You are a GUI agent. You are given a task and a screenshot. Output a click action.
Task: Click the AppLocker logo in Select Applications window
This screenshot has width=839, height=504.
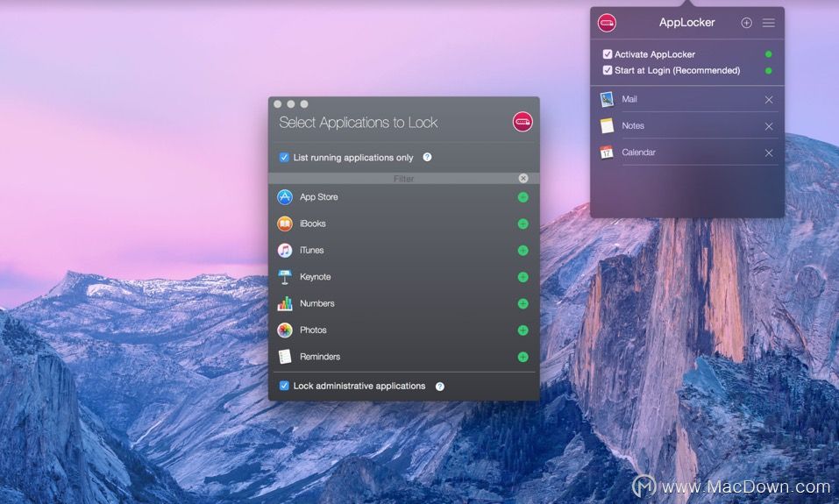coord(523,122)
